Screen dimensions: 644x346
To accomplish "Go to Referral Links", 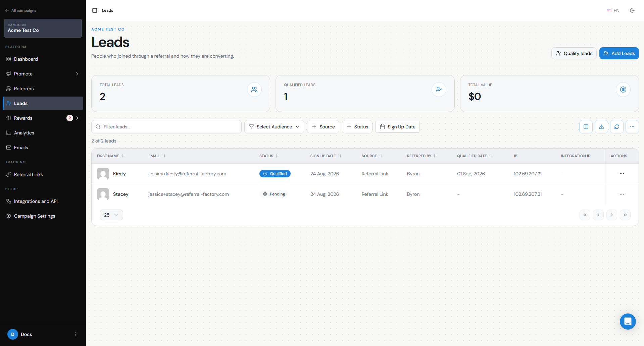I will [x=43, y=174].
